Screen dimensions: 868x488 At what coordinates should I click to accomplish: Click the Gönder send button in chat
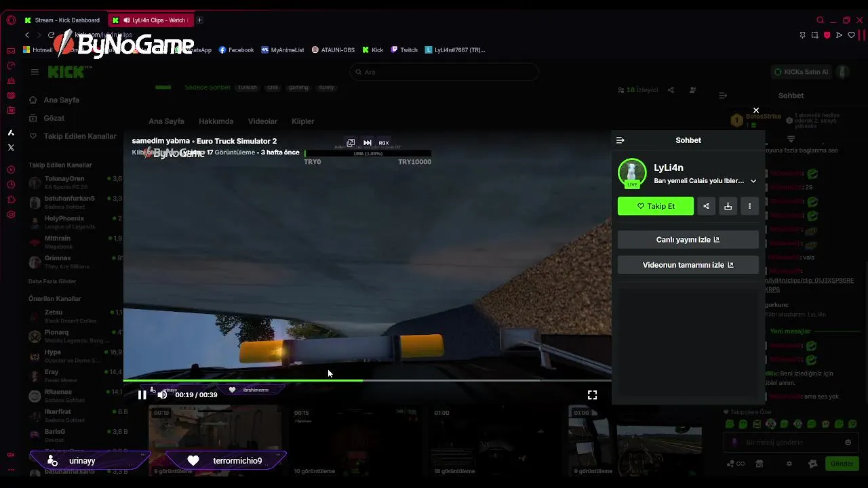842,464
